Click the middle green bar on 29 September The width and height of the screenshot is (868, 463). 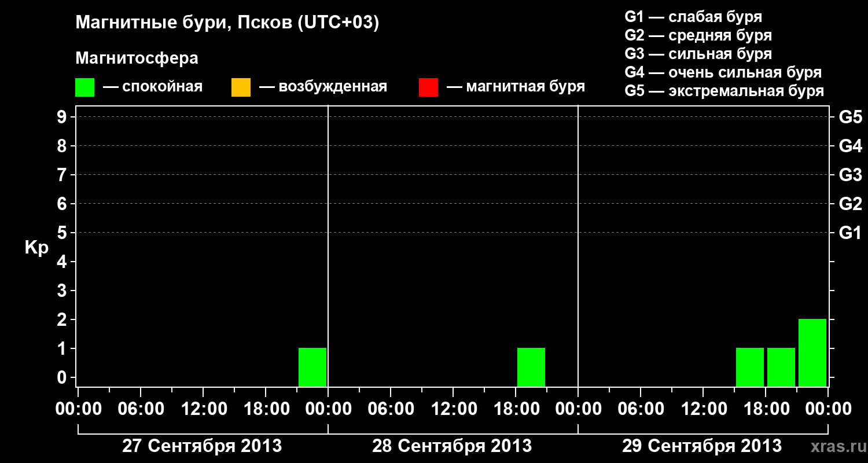(x=781, y=367)
